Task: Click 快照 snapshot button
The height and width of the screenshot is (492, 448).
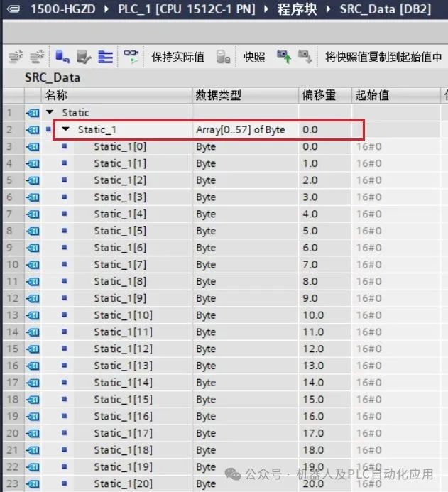Action: [254, 57]
